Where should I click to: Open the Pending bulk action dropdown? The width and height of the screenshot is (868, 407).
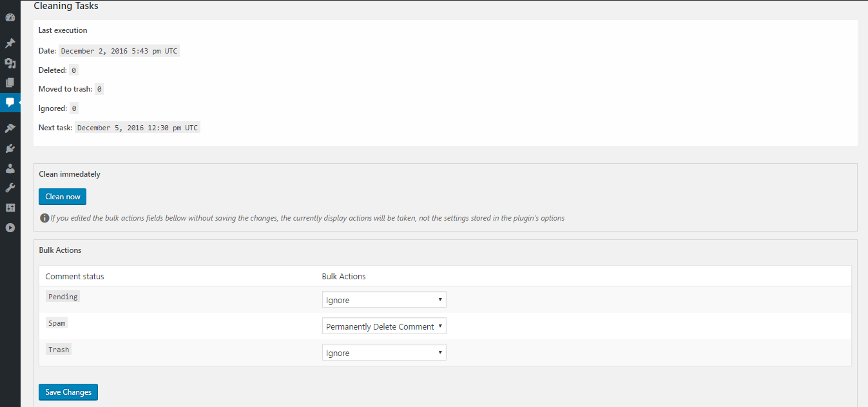384,300
